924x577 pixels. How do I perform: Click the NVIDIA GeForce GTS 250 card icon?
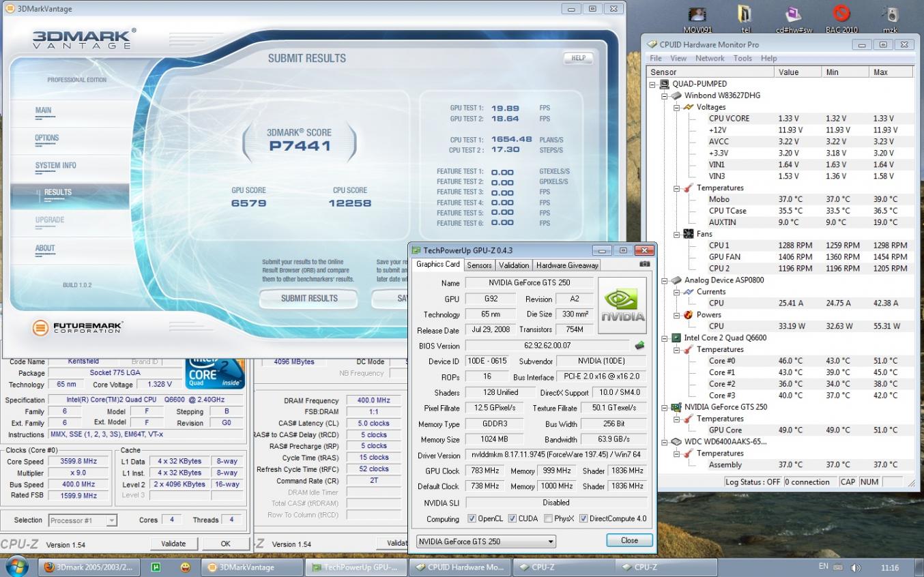(676, 407)
